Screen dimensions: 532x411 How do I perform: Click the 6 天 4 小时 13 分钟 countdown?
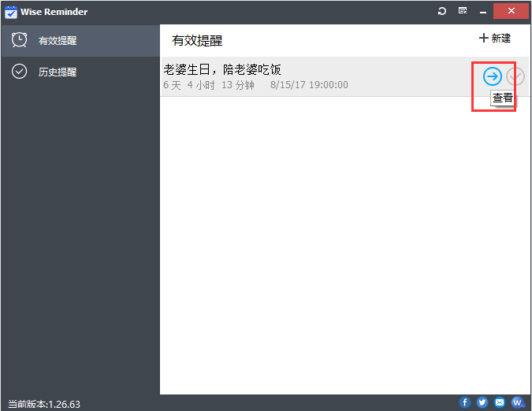[209, 85]
